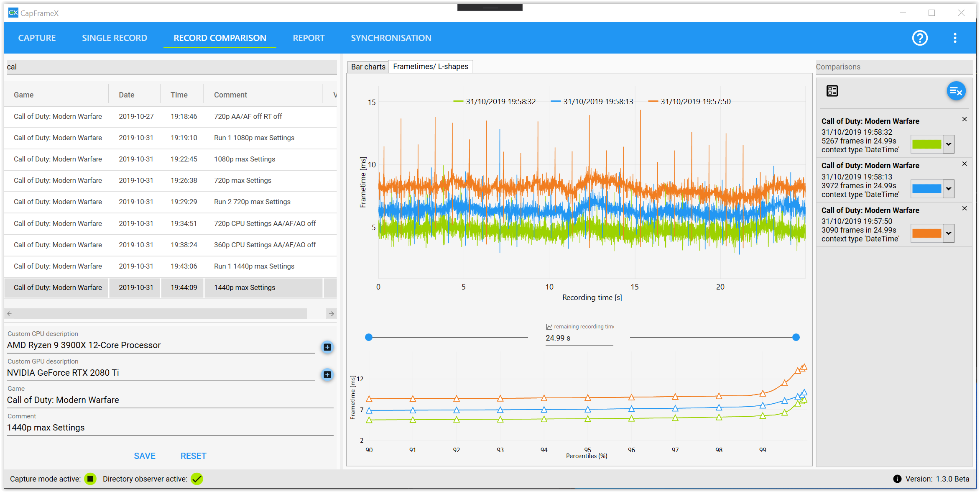980x492 pixels.
Task: Click the plus icon beside GPU description
Action: point(327,375)
